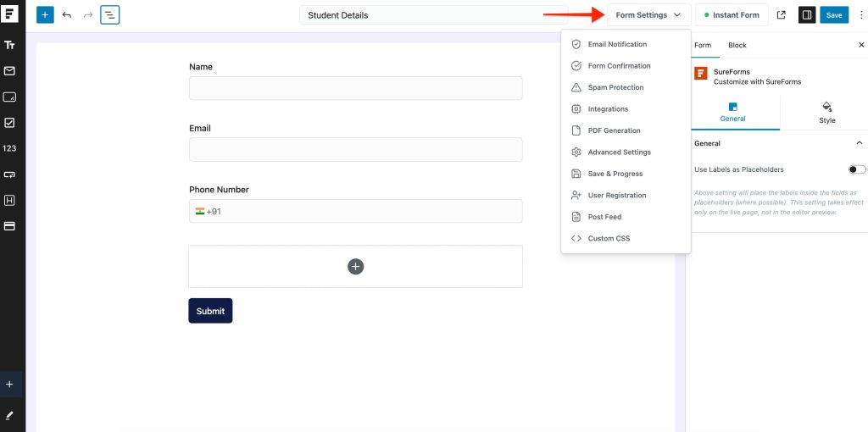868x432 pixels.
Task: Open the three-dot options menu
Action: click(x=861, y=15)
